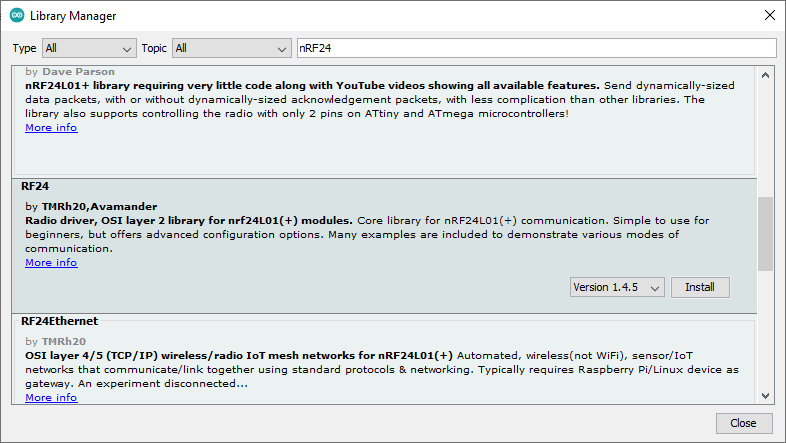Expand the Version 1.4.5 selector
The height and width of the screenshot is (443, 786).
pos(617,287)
